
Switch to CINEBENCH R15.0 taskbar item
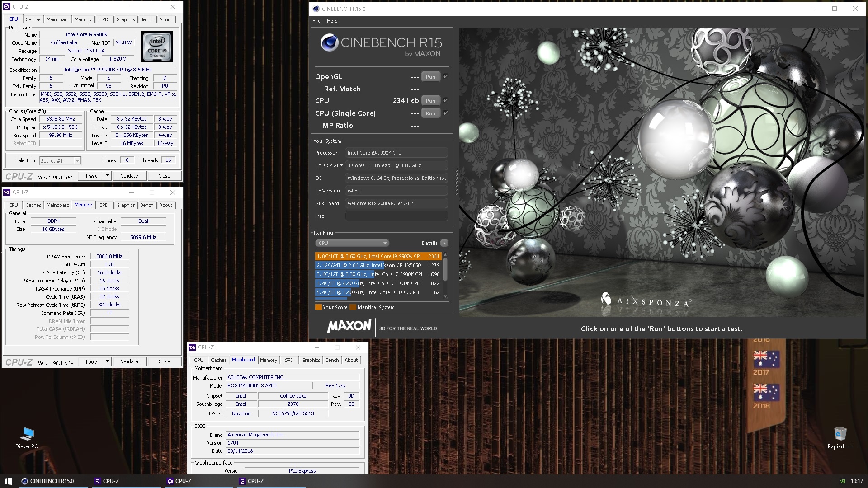(x=53, y=481)
